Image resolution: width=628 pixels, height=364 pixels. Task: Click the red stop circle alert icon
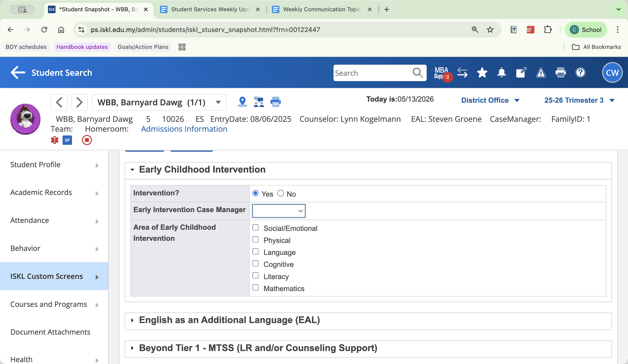coord(87,140)
